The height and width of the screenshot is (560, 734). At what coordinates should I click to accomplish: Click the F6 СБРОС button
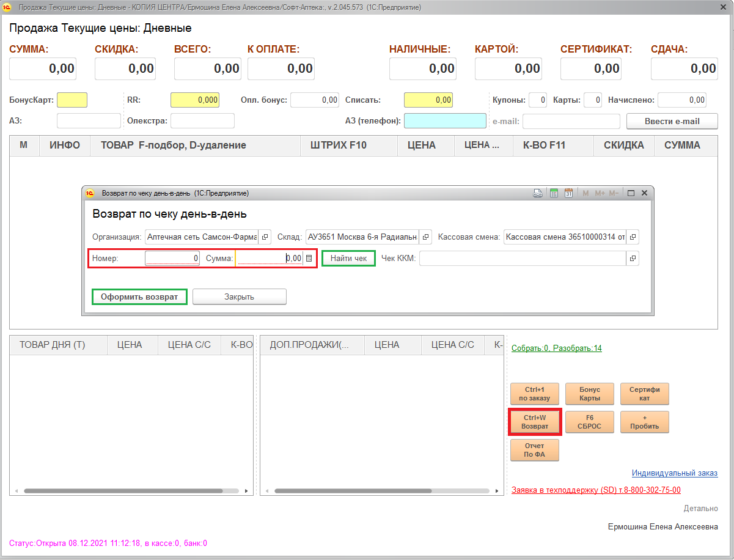click(x=589, y=422)
